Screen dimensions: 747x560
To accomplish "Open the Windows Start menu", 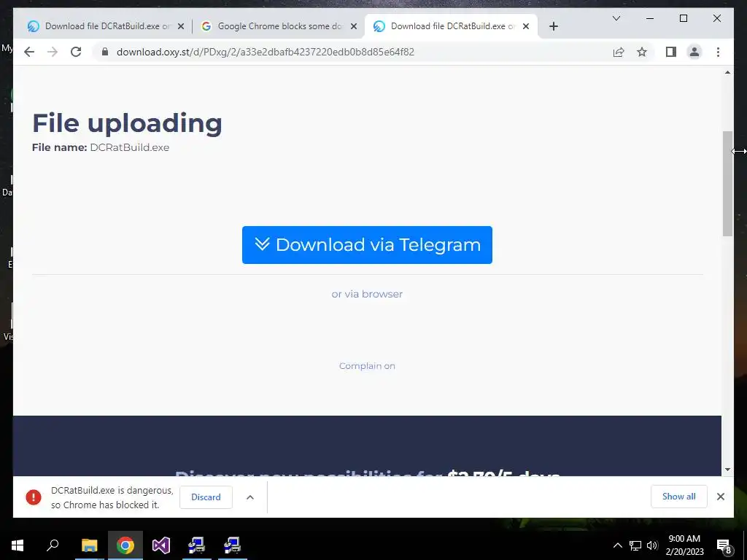I will 18,545.
